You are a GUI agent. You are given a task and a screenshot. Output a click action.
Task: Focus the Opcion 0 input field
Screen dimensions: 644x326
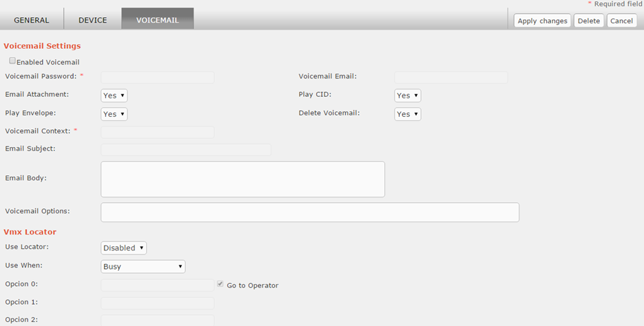pos(157,285)
